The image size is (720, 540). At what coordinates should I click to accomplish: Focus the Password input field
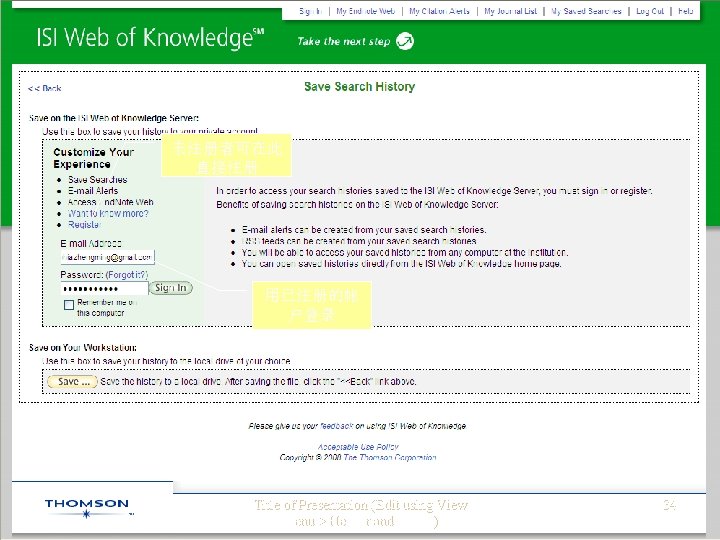pos(104,288)
